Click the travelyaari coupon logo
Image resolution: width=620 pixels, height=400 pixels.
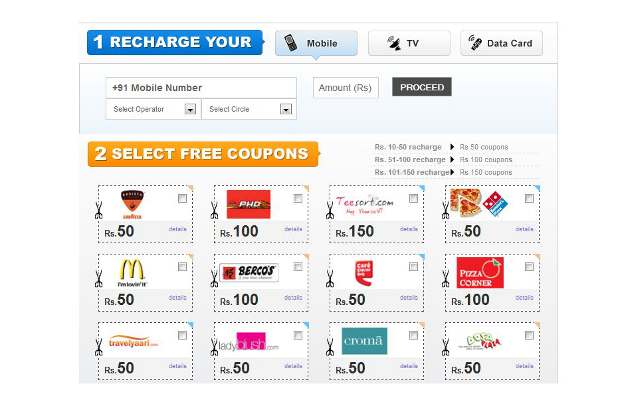click(x=133, y=342)
